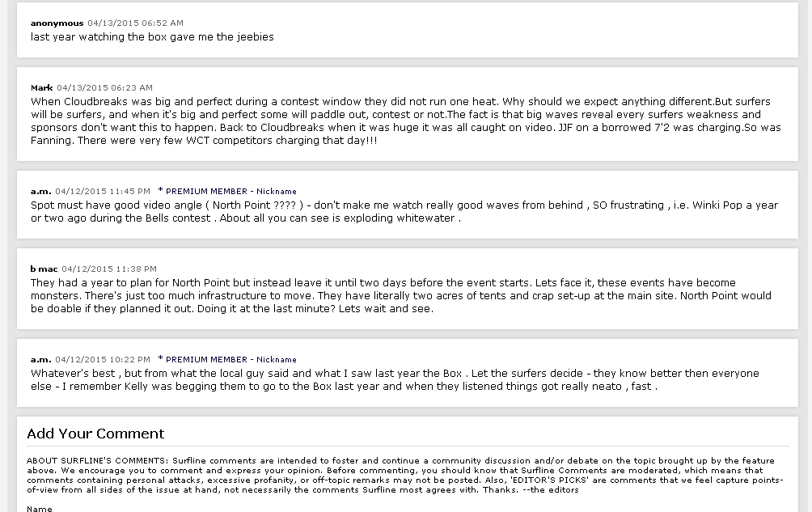Viewport: 812px width, 512px height.
Task: Click the 04/12/2015 10:22 PM timestamp
Action: (x=103, y=360)
